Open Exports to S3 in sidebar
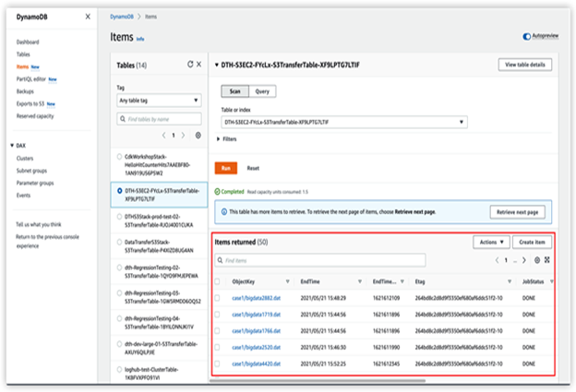Image resolution: width=576 pixels, height=392 pixels. tap(30, 104)
